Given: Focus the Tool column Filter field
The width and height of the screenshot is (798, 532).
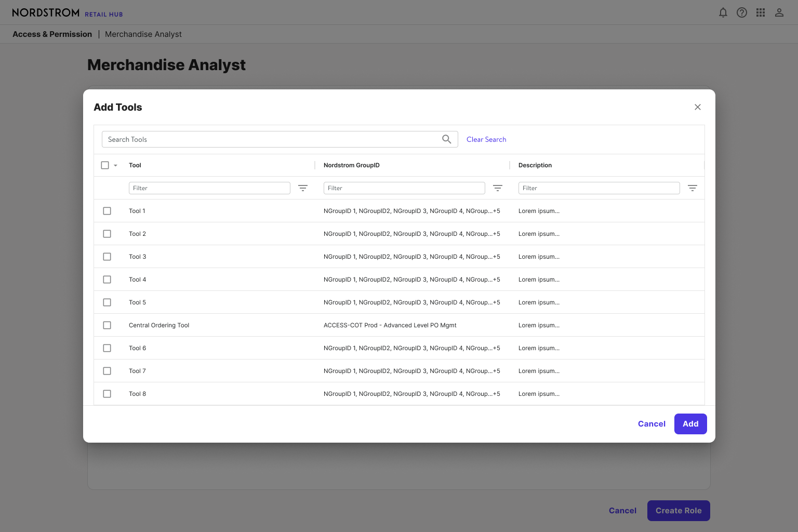Looking at the screenshot, I should (x=209, y=188).
